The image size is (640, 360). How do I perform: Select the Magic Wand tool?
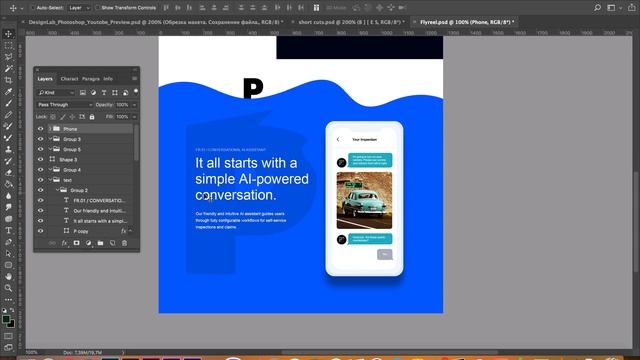[x=8, y=69]
